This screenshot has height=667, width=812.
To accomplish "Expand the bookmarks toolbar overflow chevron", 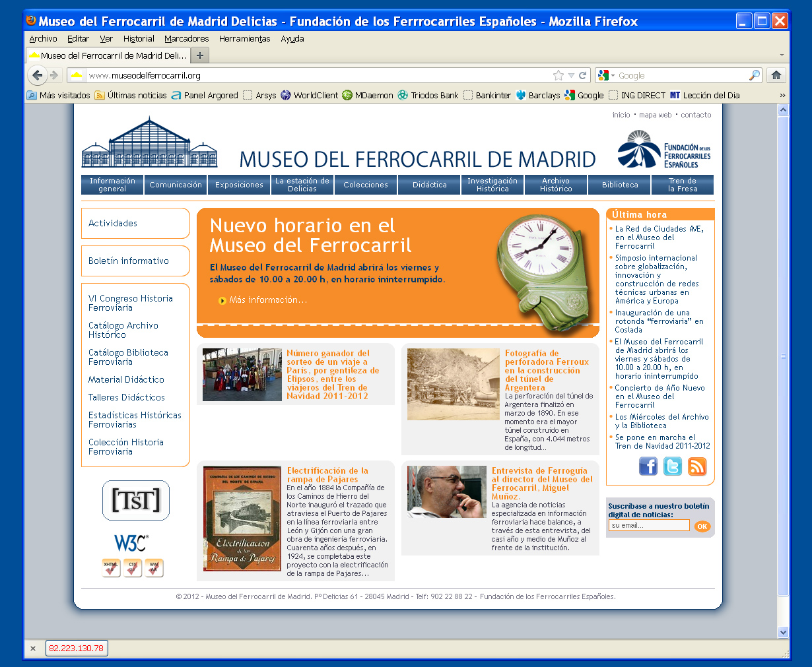I will (x=783, y=95).
